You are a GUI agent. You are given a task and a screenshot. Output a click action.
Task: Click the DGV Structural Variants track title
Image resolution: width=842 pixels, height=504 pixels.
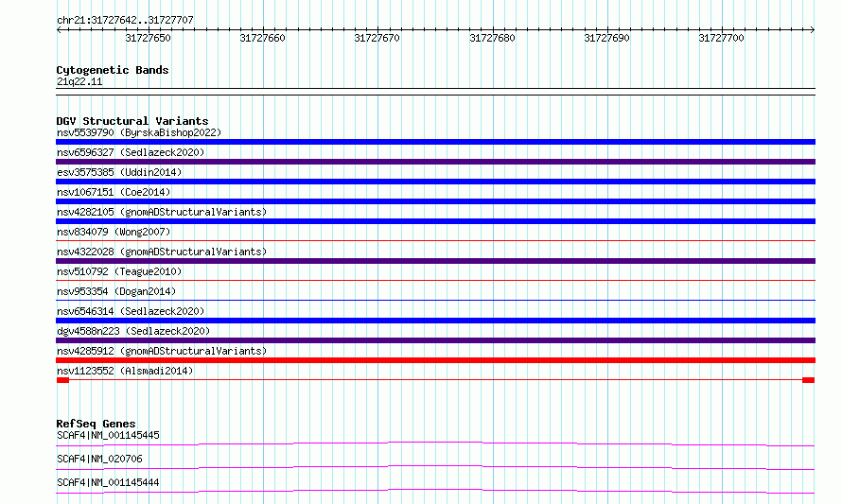[x=132, y=121]
